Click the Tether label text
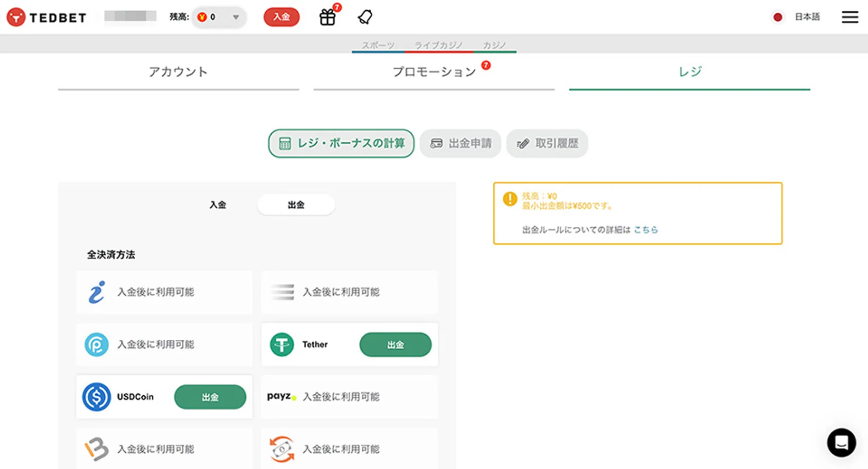This screenshot has height=469, width=868. pyautogui.click(x=315, y=344)
